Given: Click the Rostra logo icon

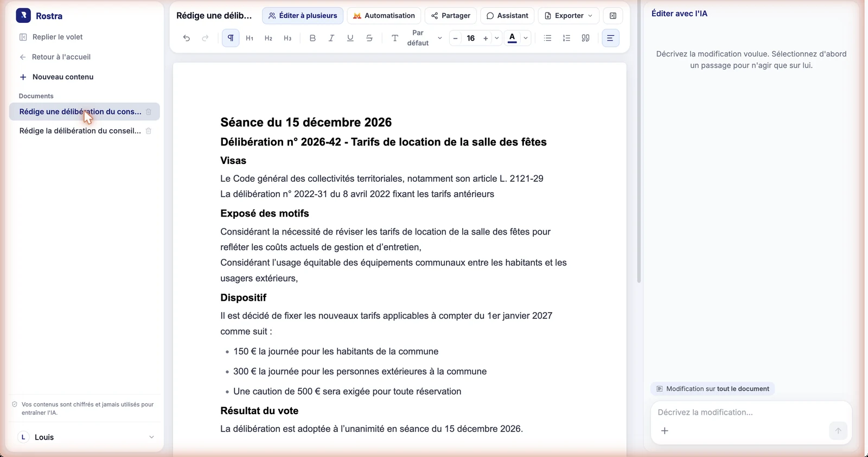Looking at the screenshot, I should [x=23, y=16].
